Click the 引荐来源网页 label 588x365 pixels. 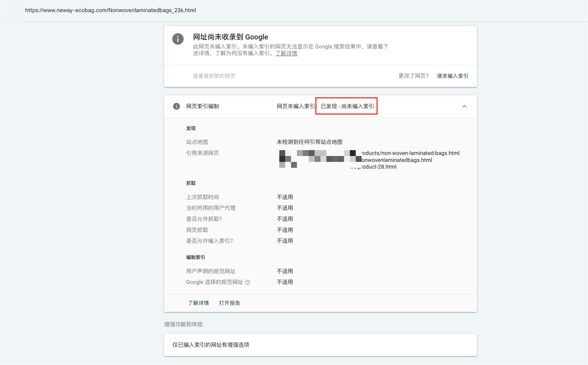pos(203,153)
